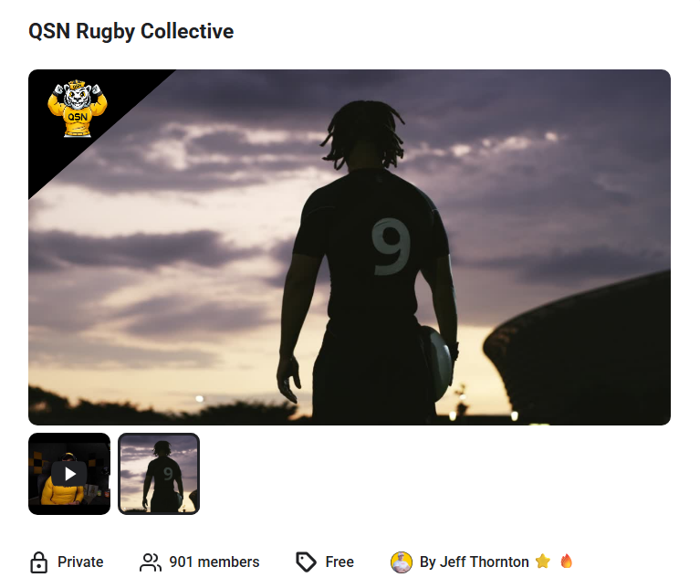Click the Private lock icon
Image resolution: width=700 pixels, height=588 pixels.
click(x=39, y=562)
